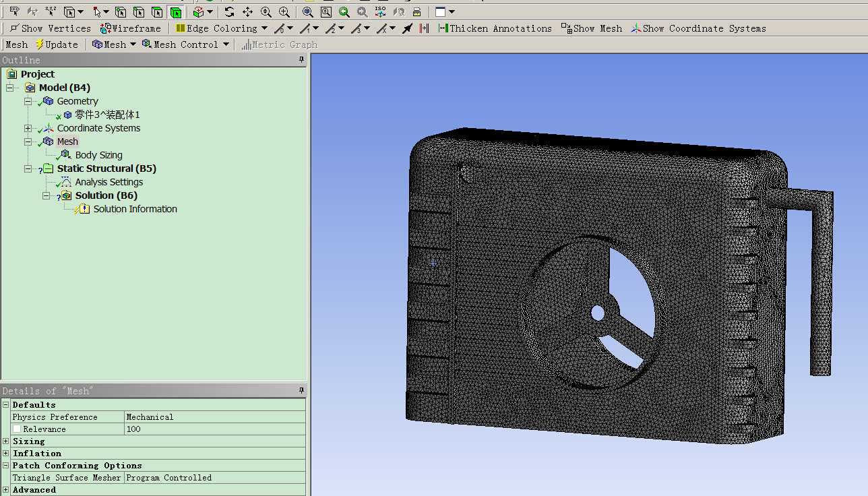Screen dimensions: 868x496
Task: Set the ISO isometric view
Action: 381,12
